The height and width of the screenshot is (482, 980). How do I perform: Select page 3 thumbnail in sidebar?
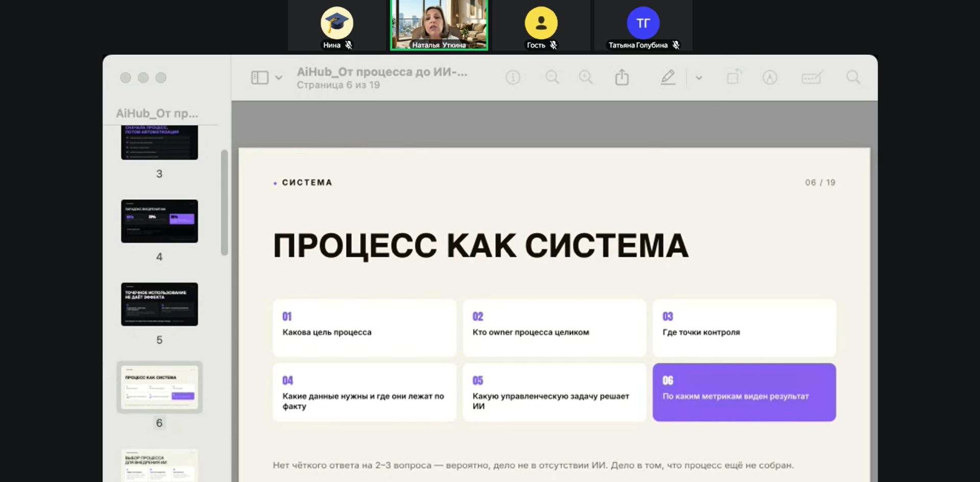click(159, 143)
